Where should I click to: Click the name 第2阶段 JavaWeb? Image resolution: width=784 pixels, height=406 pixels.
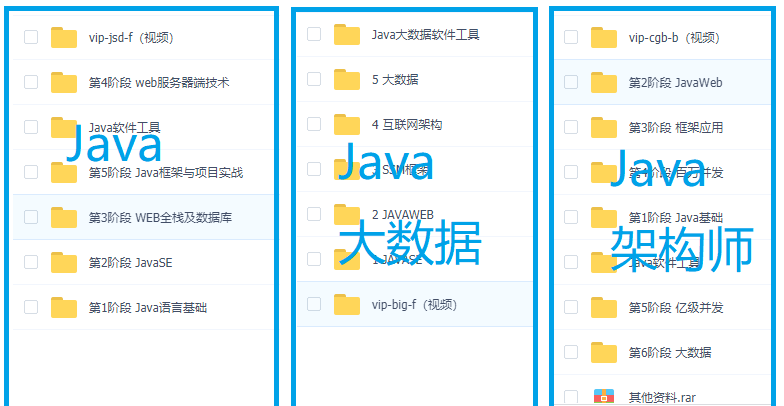point(676,82)
